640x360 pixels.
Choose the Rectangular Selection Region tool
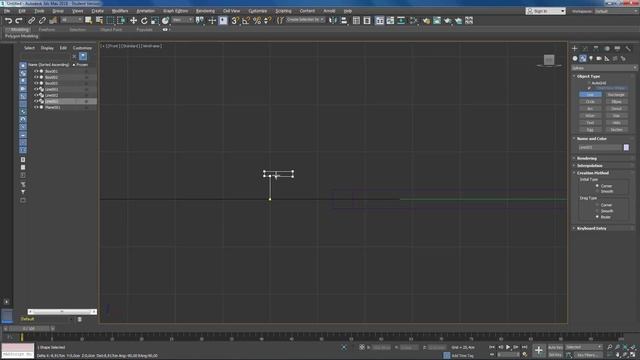110,20
